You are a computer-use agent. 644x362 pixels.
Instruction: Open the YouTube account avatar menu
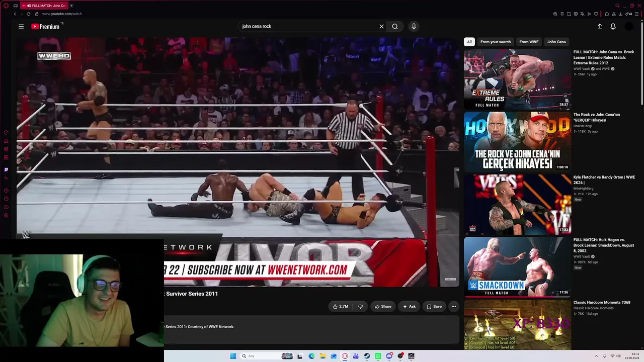point(629,27)
